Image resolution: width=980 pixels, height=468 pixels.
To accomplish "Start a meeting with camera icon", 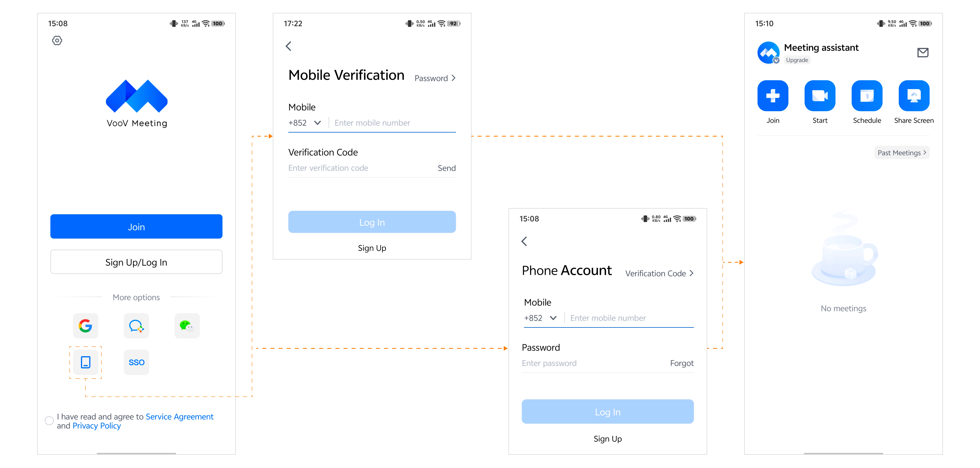I will (x=819, y=96).
